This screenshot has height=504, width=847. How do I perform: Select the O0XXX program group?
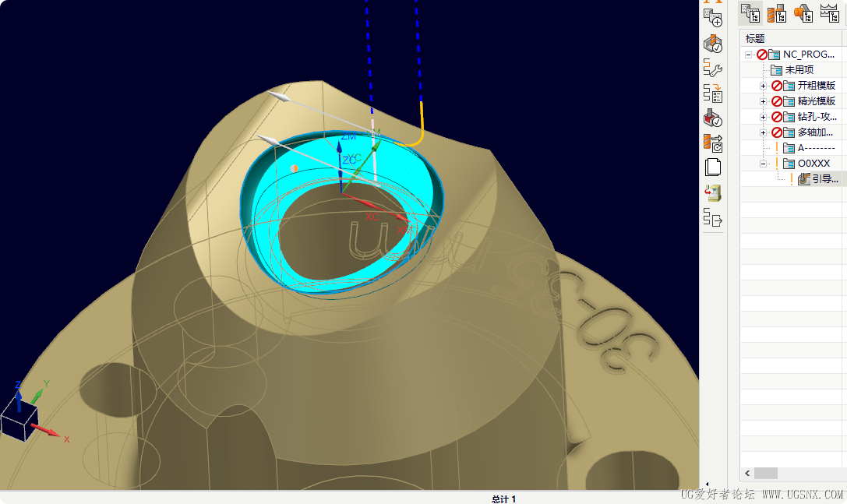click(813, 163)
